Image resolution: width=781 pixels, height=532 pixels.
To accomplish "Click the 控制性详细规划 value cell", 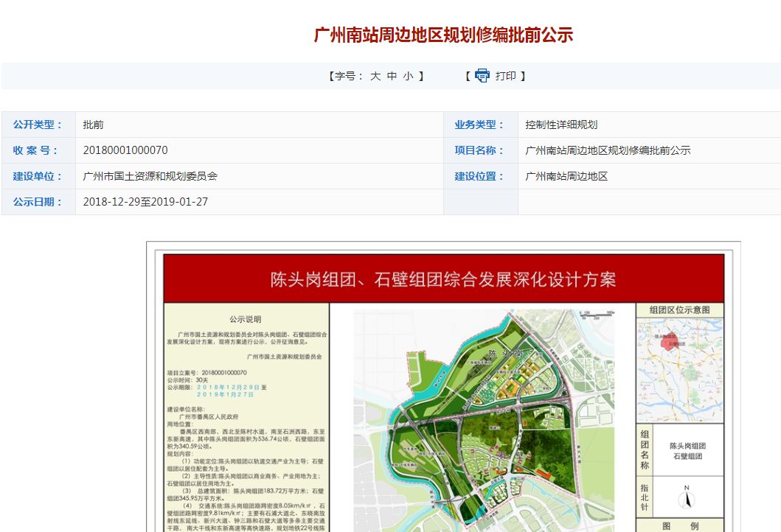I will [561, 125].
